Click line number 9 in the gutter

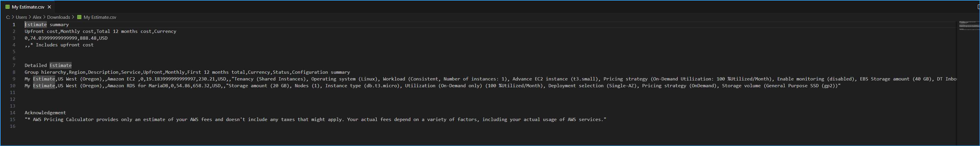coord(14,79)
